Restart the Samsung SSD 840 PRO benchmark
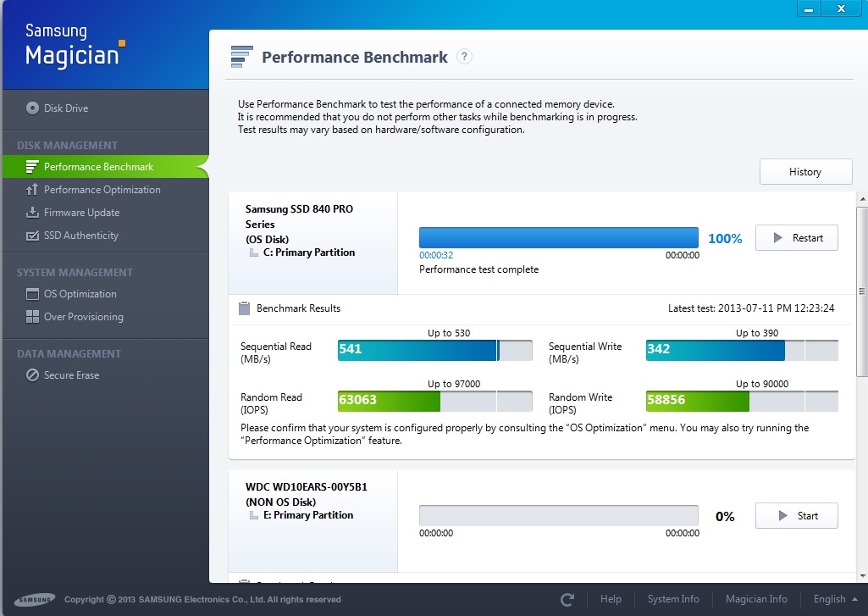Image resolution: width=868 pixels, height=616 pixels. click(x=797, y=237)
